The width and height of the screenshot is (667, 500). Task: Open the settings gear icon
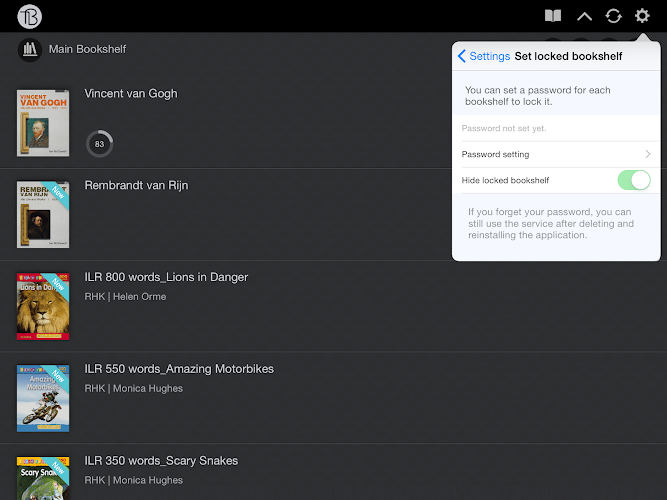point(642,16)
